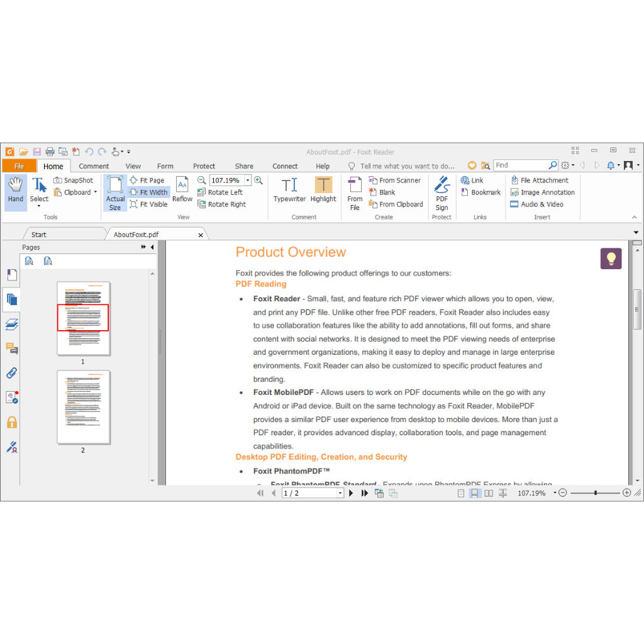This screenshot has width=644, height=644.
Task: Close the AboutFoxit.pdf tab
Action: click(x=201, y=235)
